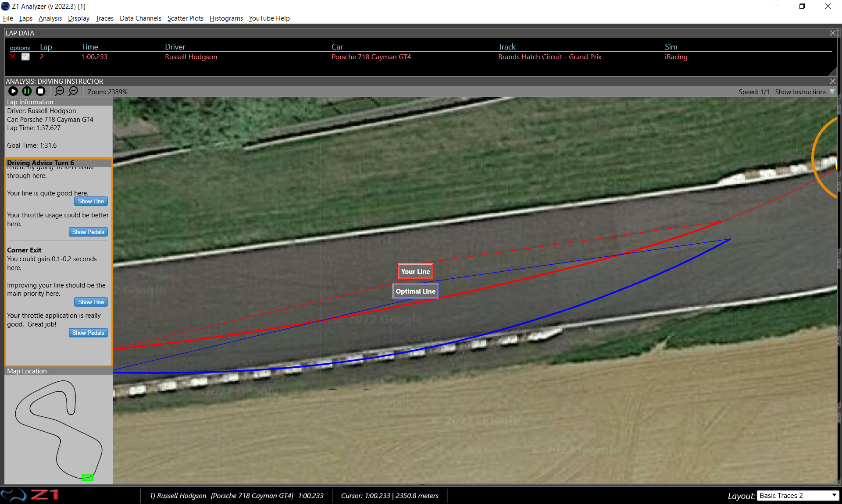Click Show Pedals under throttle usage advice
This screenshot has height=504, width=842.
(x=88, y=232)
